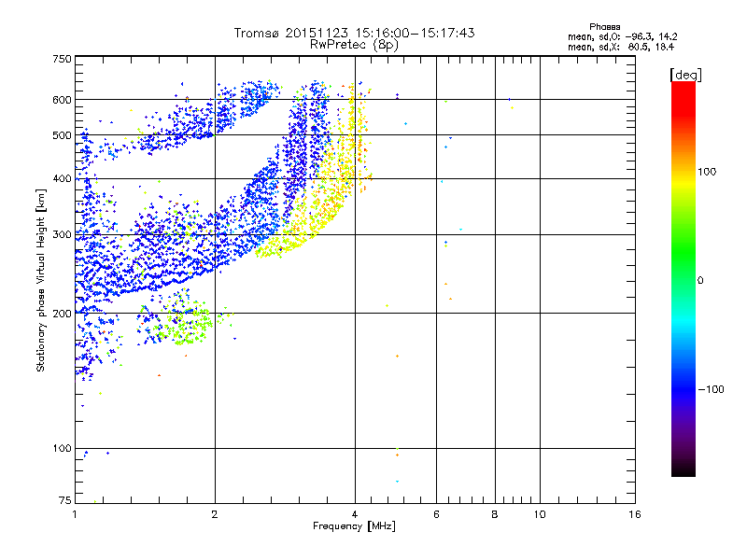The height and width of the screenshot is (560, 747).
Task: Click the "600" height axis label
Action: coord(62,100)
